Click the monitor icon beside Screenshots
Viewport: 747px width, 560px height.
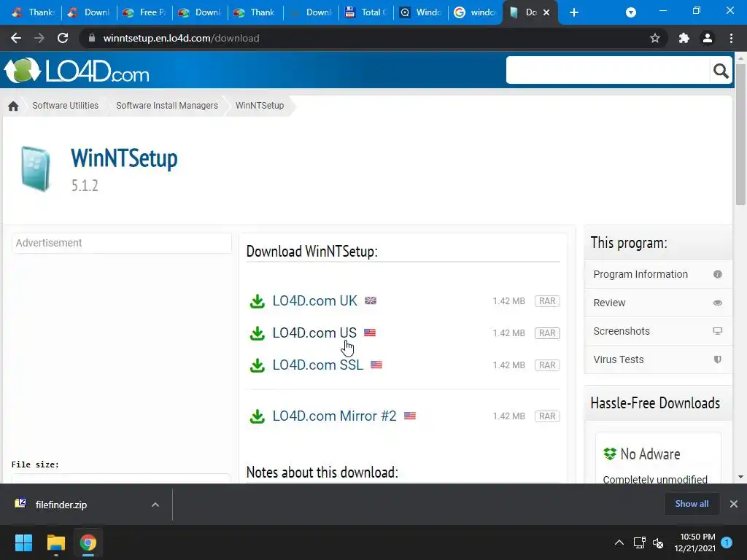[x=718, y=331]
